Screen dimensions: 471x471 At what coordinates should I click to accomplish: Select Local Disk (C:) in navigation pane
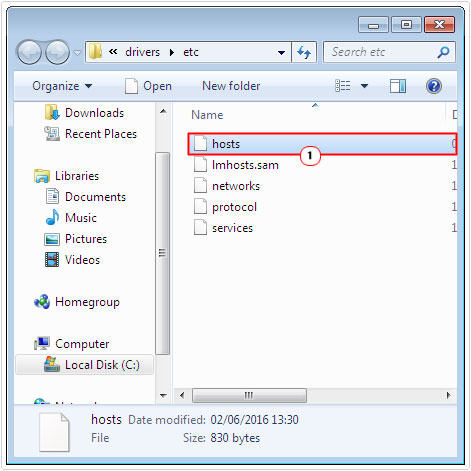point(85,365)
